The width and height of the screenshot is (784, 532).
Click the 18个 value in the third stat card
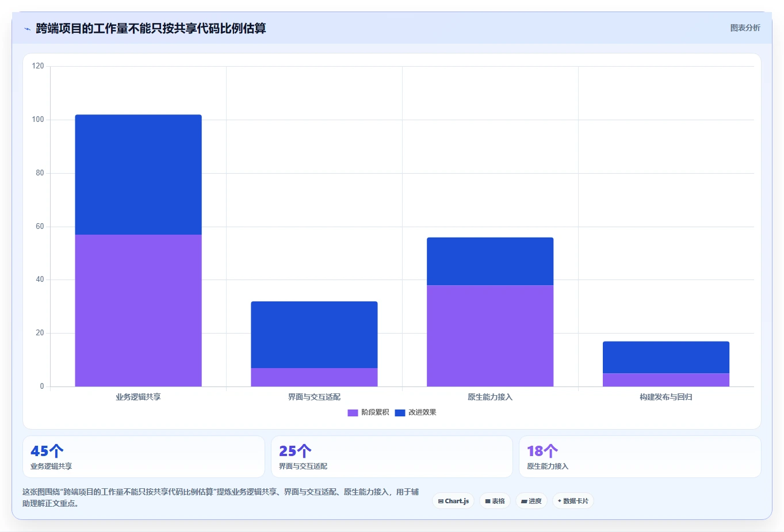tap(542, 451)
